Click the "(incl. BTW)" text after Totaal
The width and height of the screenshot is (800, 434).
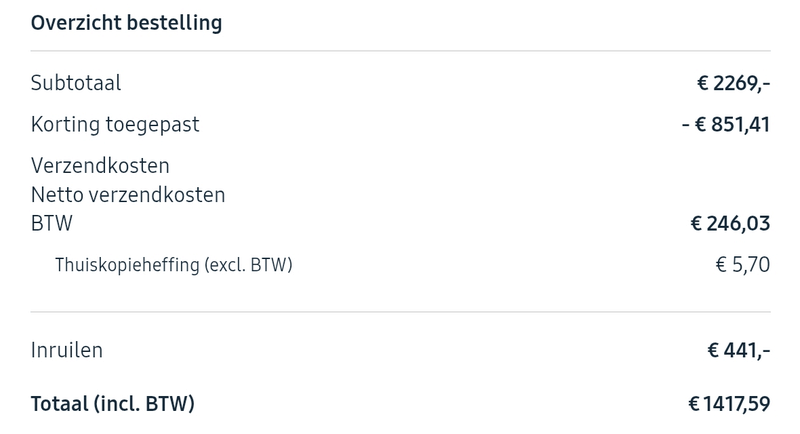coord(144,404)
